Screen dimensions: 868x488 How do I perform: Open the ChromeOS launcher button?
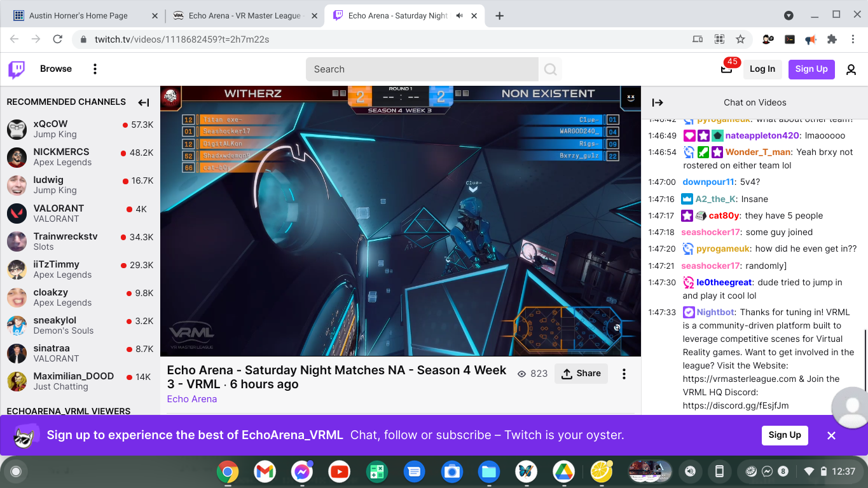coord(16,471)
